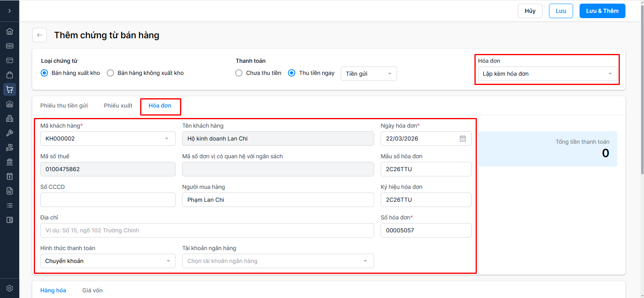Expand the Hình thức thanh toán dropdown

(x=108, y=261)
